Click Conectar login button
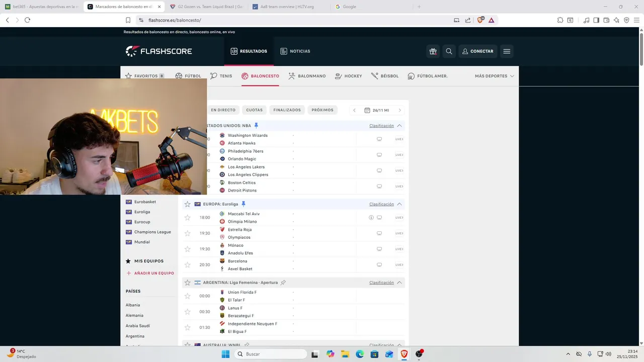Image resolution: width=644 pixels, height=362 pixels. [x=478, y=51]
